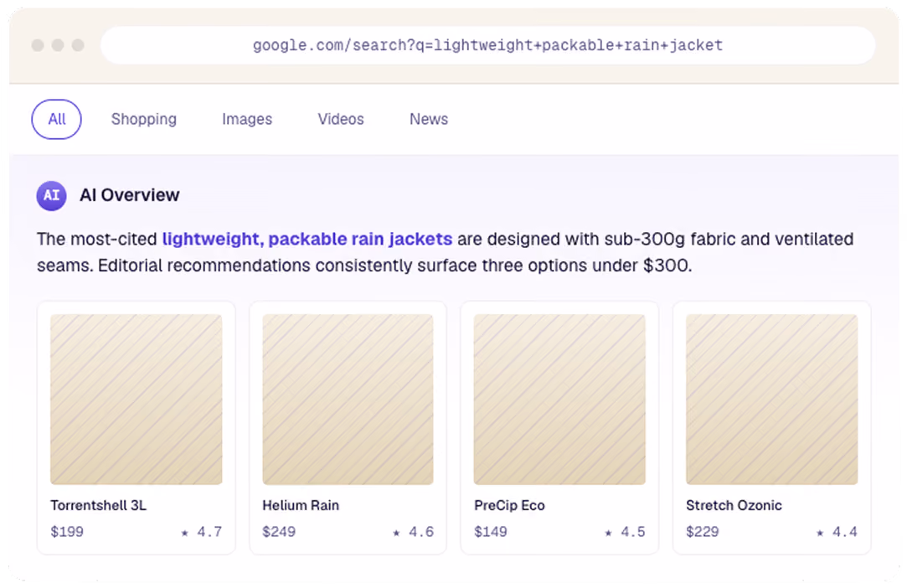Open the Helium Rain product image
This screenshot has height=588, width=907.
[348, 400]
